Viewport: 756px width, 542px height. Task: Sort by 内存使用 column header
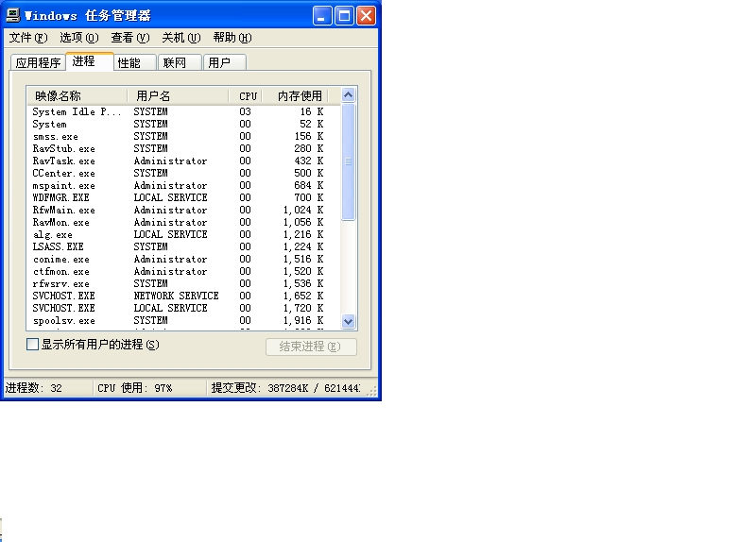click(x=295, y=96)
